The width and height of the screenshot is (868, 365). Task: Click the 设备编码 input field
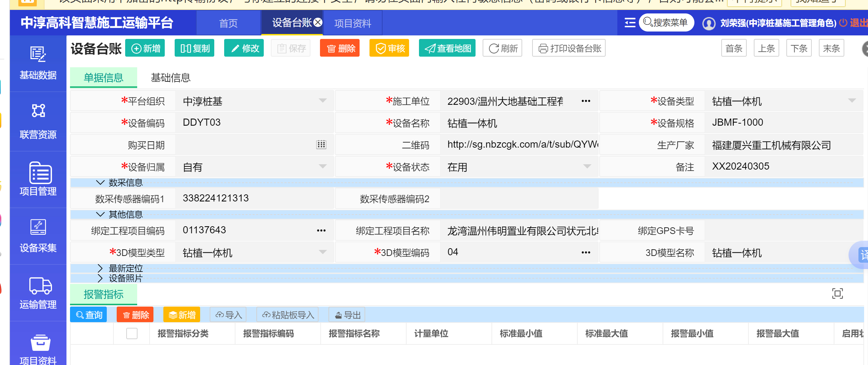coord(255,123)
